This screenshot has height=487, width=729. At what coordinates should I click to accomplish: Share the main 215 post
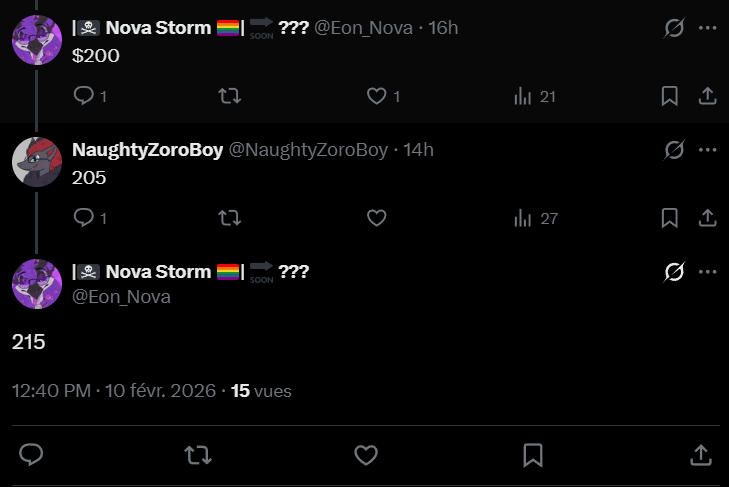pos(701,455)
